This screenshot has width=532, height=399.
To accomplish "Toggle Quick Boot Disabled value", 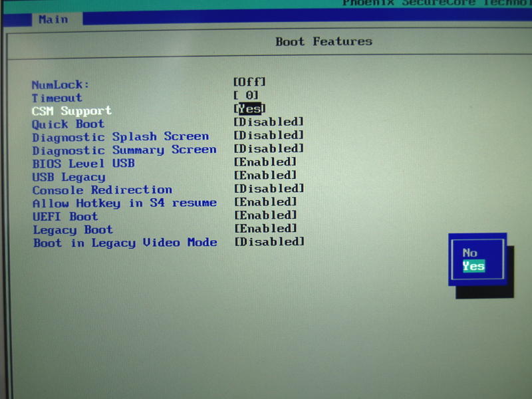I will pyautogui.click(x=269, y=122).
